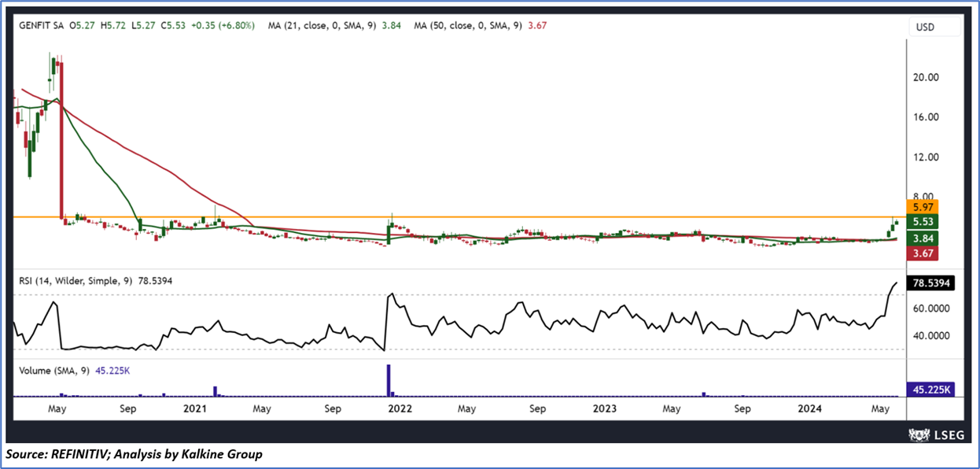Screen dimensions: 980x469
Task: Click the blue 45.225K volume tag
Action: 930,389
